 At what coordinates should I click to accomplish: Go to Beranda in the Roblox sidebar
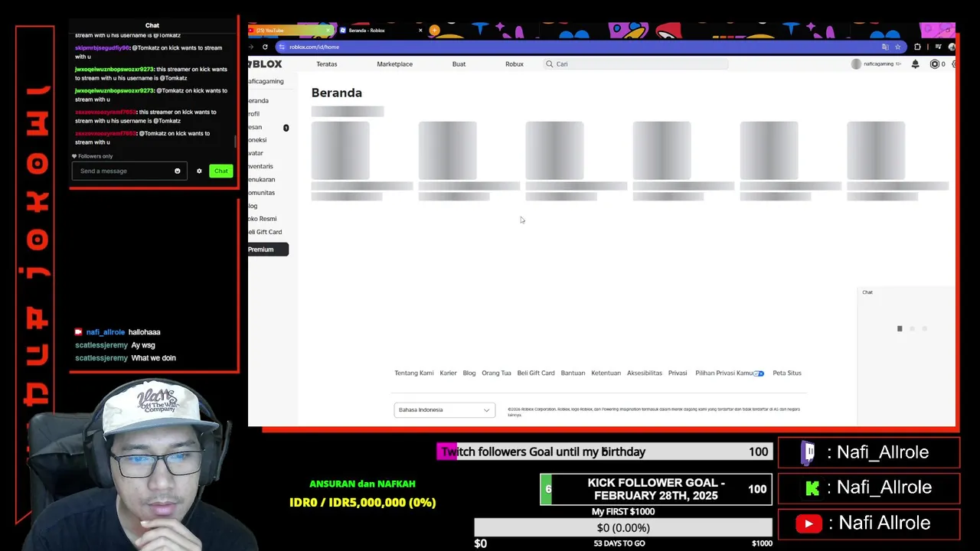258,101
